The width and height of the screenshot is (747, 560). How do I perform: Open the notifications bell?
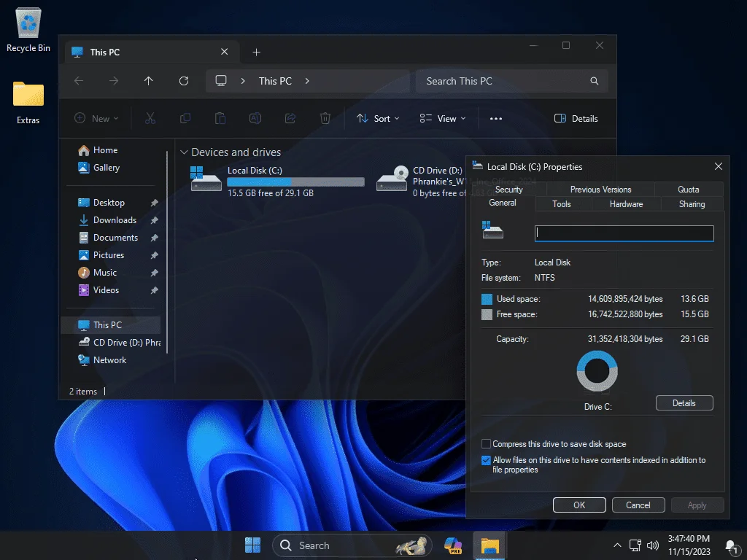tap(731, 546)
